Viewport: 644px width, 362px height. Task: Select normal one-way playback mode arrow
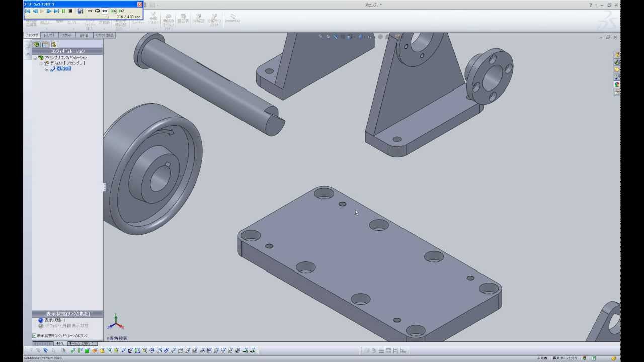tap(90, 11)
